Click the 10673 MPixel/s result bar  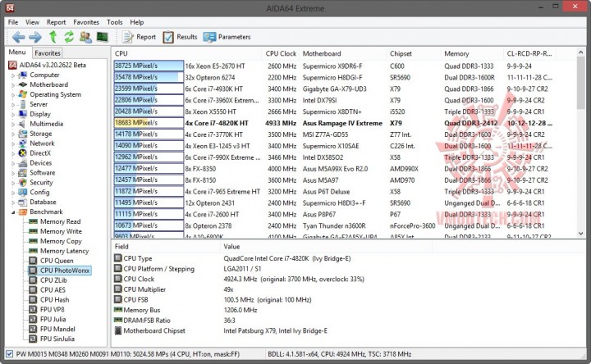click(x=149, y=225)
